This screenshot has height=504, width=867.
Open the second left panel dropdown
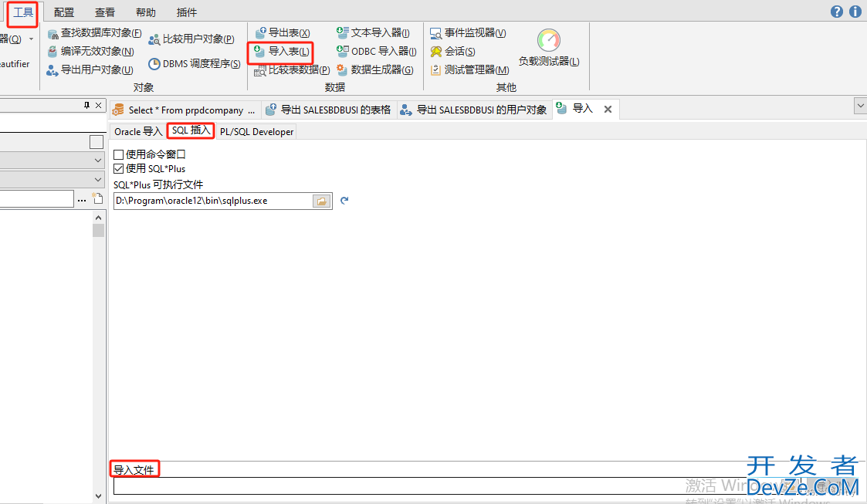(98, 180)
